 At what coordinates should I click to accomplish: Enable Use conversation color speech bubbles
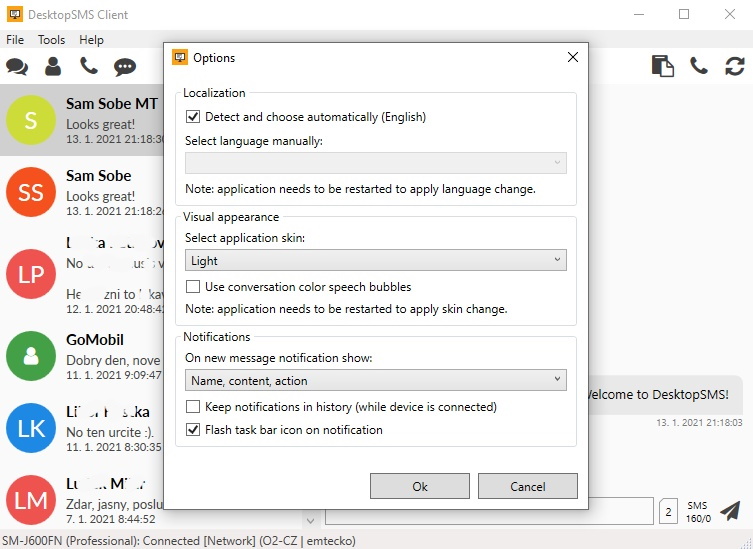(x=193, y=287)
